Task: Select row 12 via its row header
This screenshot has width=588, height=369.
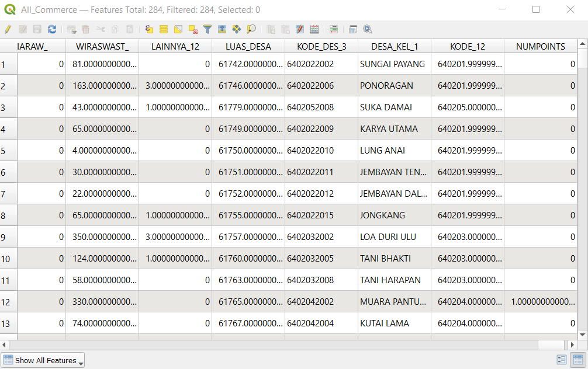Action: pos(8,302)
